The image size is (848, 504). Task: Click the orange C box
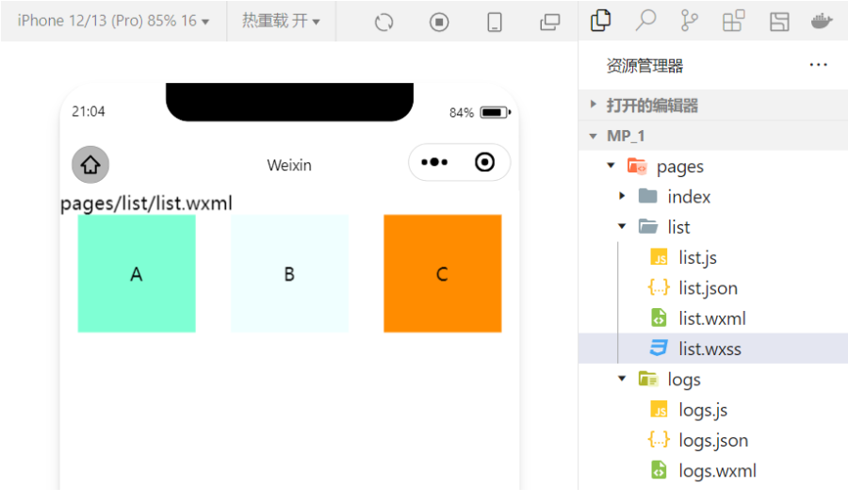click(x=443, y=273)
